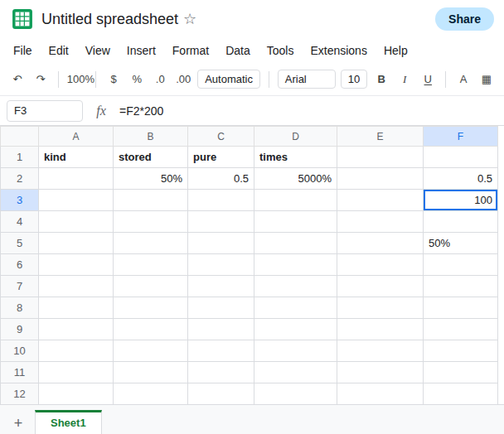Screen dimensions: 504x434
Task: Open the File menu
Action: (22, 51)
